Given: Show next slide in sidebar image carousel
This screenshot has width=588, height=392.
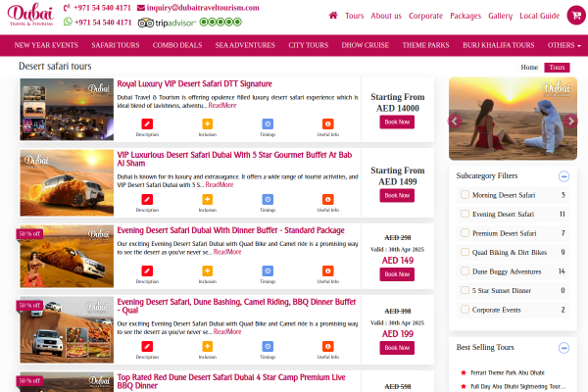Looking at the screenshot, I should [570, 122].
